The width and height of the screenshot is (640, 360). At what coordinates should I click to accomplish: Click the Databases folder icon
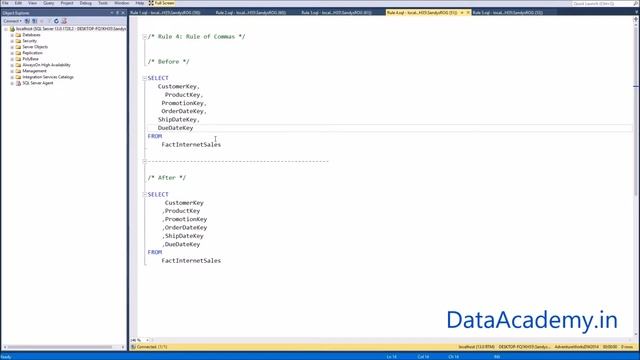point(18,35)
